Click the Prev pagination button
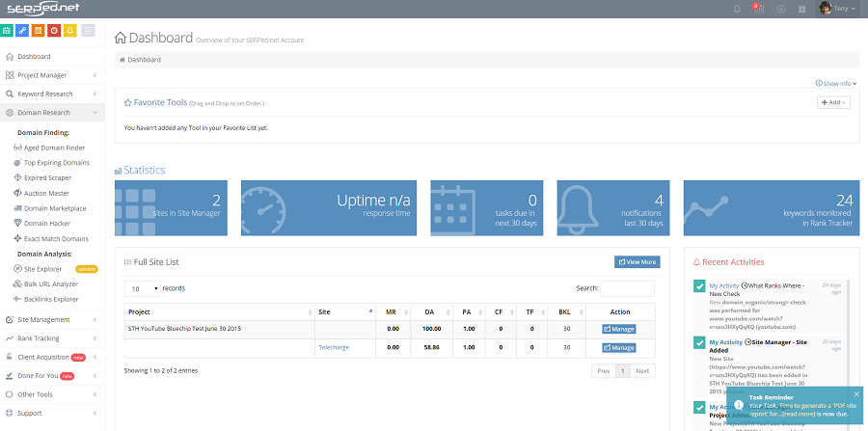Viewport: 868px width, 431px height. tap(604, 371)
